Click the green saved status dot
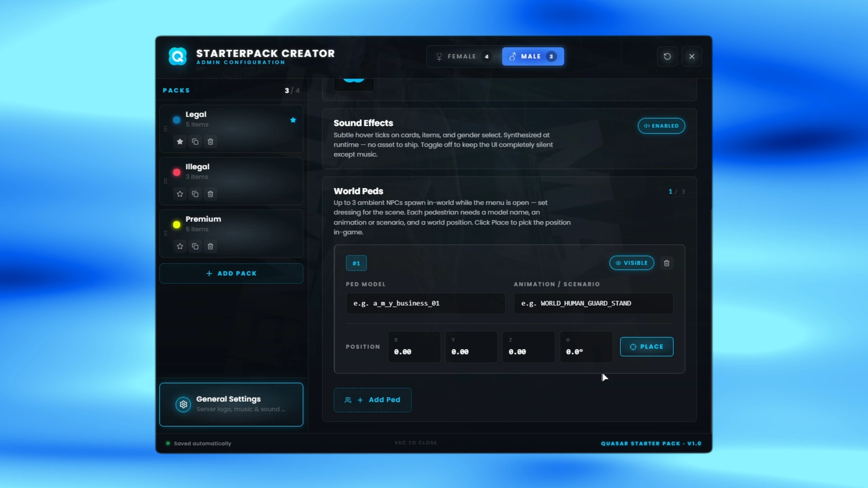This screenshot has width=868, height=488. coord(168,443)
